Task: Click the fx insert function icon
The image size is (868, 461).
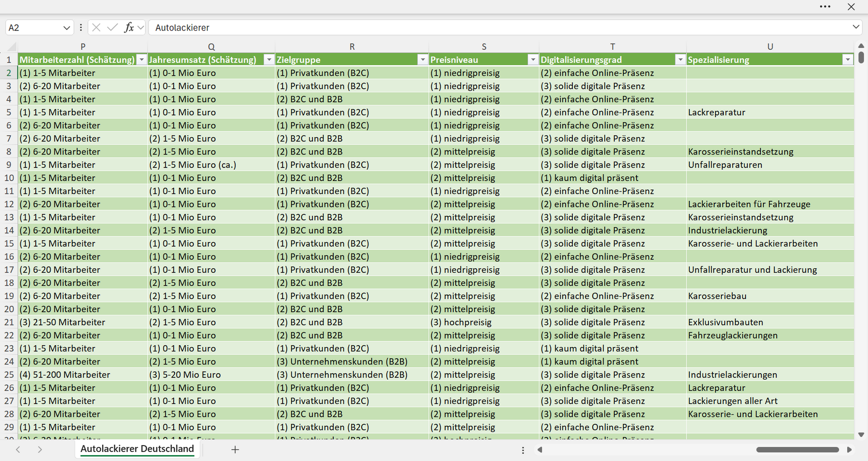Action: (x=129, y=28)
